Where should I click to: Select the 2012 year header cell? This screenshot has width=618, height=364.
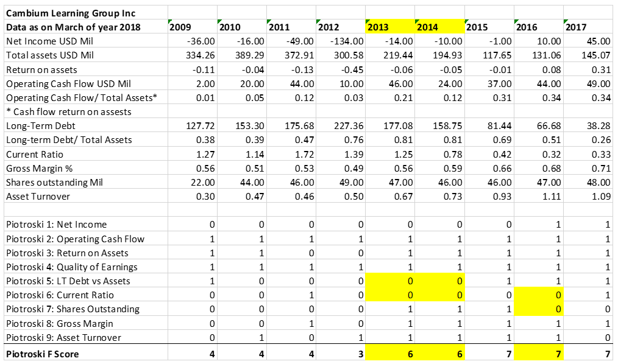pyautogui.click(x=341, y=26)
